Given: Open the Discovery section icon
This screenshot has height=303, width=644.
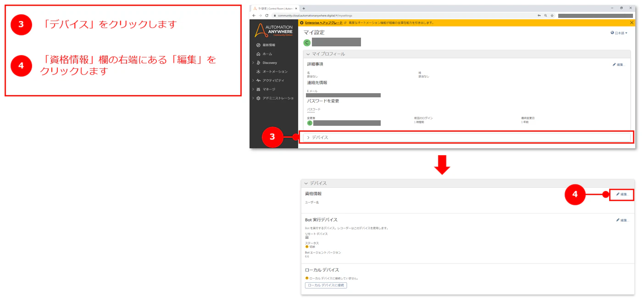Looking at the screenshot, I should click(x=259, y=62).
